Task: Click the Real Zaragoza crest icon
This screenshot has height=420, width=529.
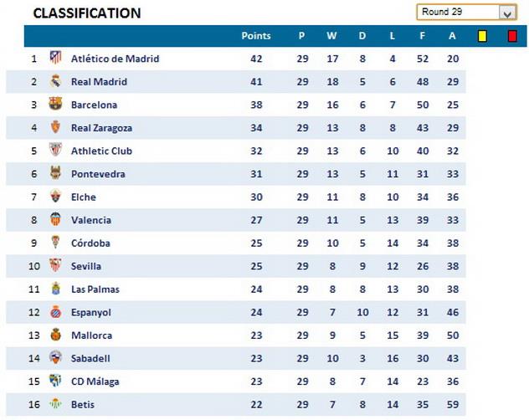Action: (x=55, y=128)
